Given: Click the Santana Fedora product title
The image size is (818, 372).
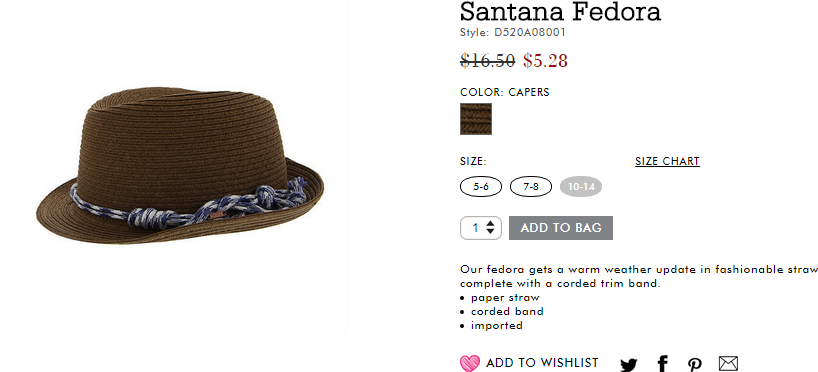Looking at the screenshot, I should (x=560, y=11).
